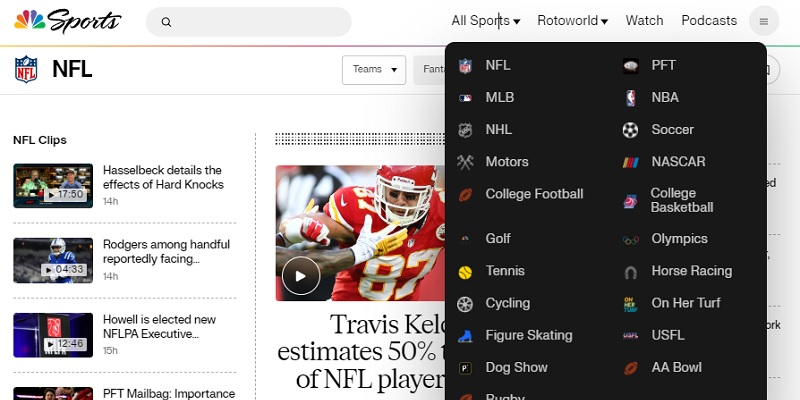Open Podcasts in top navigation
800x400 pixels.
[x=709, y=21]
